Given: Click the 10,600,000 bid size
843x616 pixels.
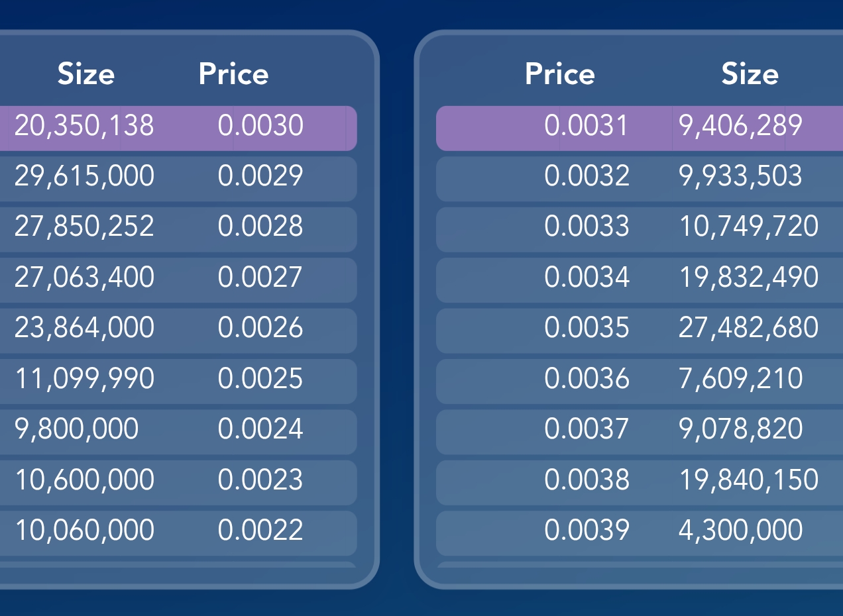Looking at the screenshot, I should pos(84,480).
